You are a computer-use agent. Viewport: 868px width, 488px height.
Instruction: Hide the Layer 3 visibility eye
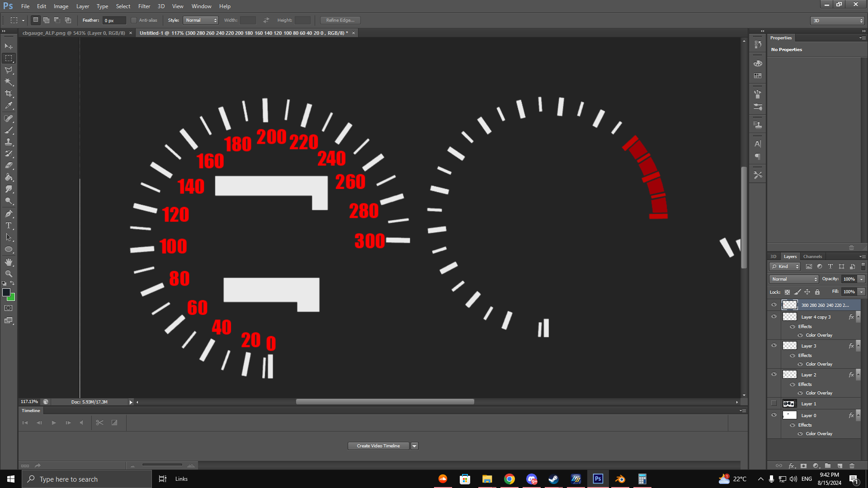[x=774, y=346]
